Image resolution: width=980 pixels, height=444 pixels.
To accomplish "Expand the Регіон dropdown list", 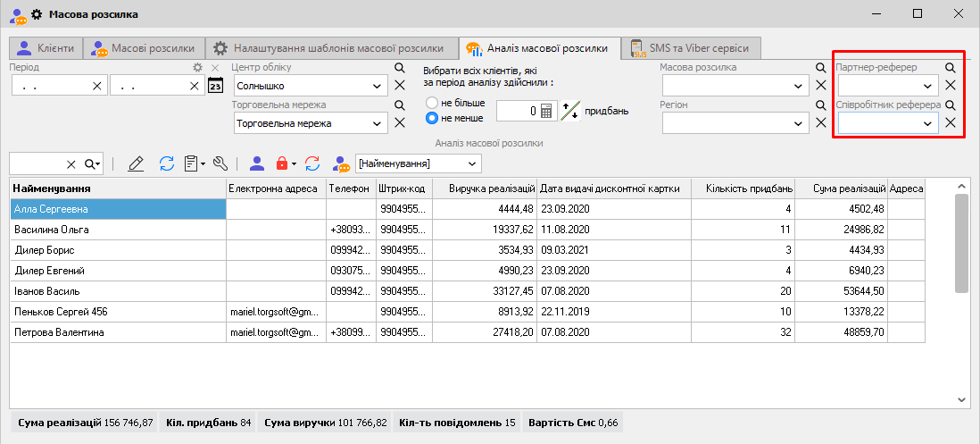I will click(x=799, y=123).
